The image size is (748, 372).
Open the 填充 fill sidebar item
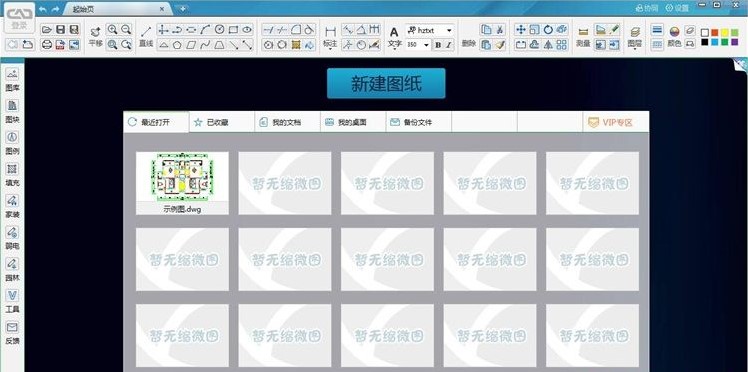(x=12, y=175)
